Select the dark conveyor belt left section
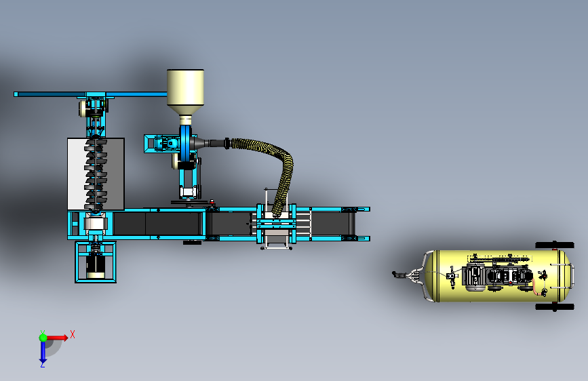Screen dimensions: 588x381 tap(157, 224)
